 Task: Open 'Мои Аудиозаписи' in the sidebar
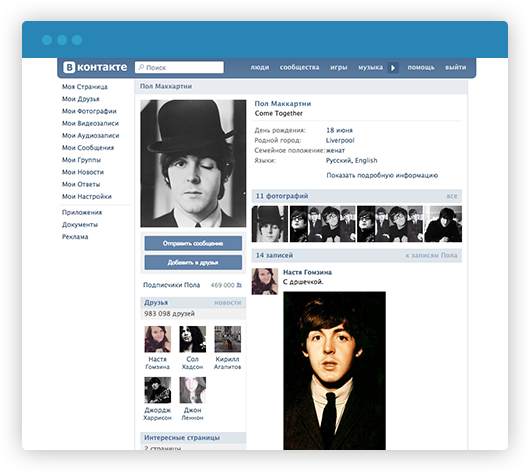91,136
